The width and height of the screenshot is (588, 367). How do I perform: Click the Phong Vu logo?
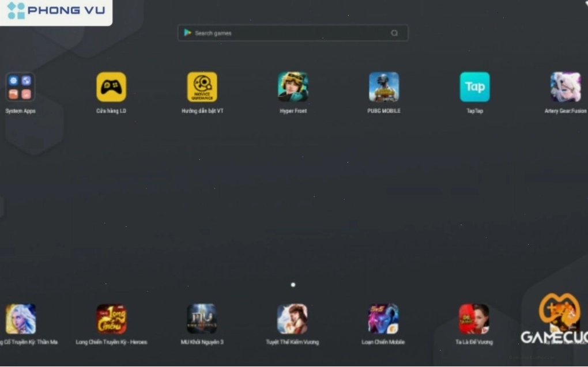(56, 10)
